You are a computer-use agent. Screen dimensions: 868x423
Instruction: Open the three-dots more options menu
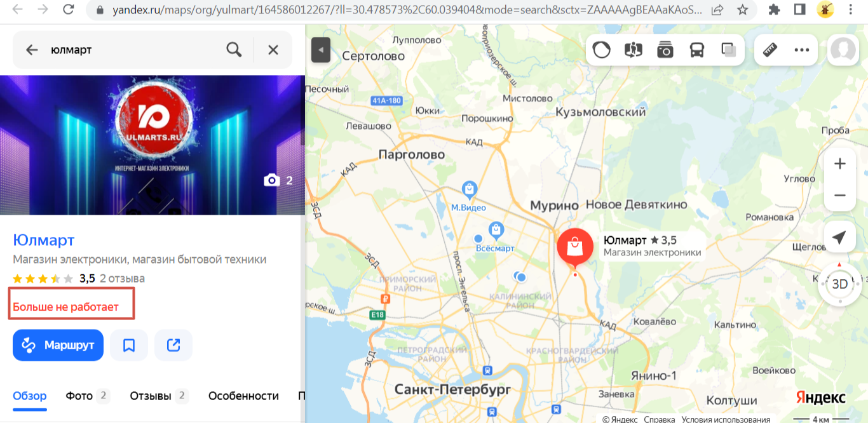[802, 50]
